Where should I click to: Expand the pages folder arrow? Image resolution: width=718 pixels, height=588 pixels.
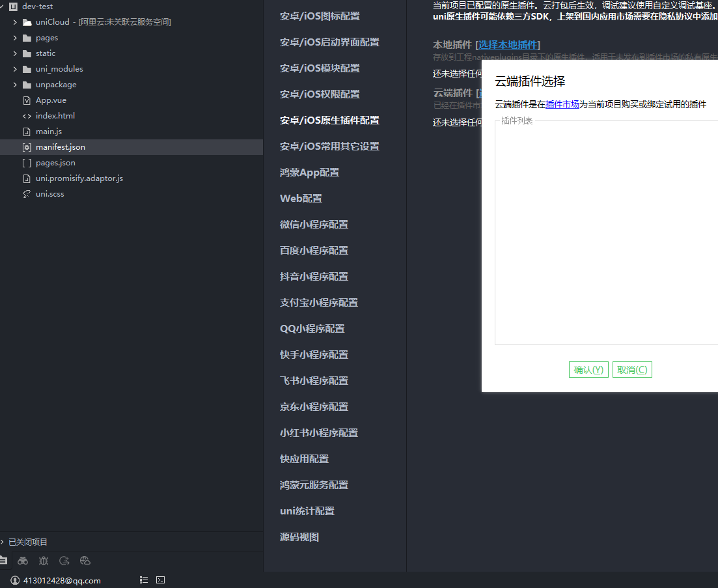[x=15, y=38]
